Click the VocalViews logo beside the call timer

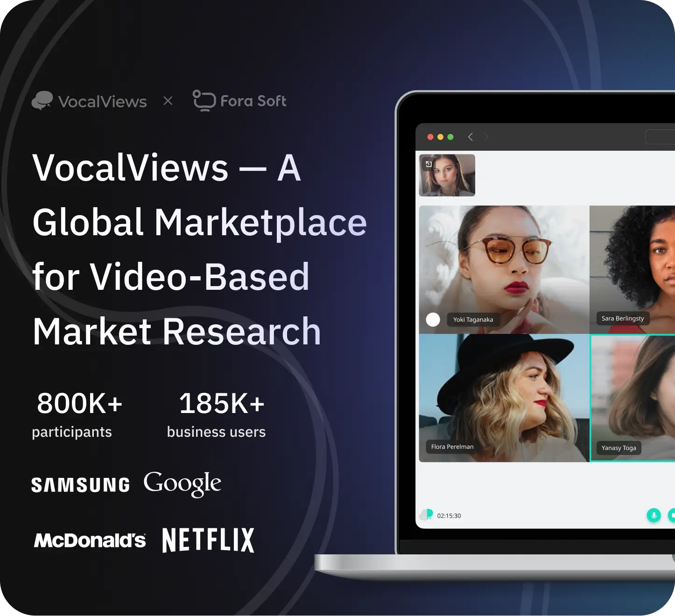point(426,515)
